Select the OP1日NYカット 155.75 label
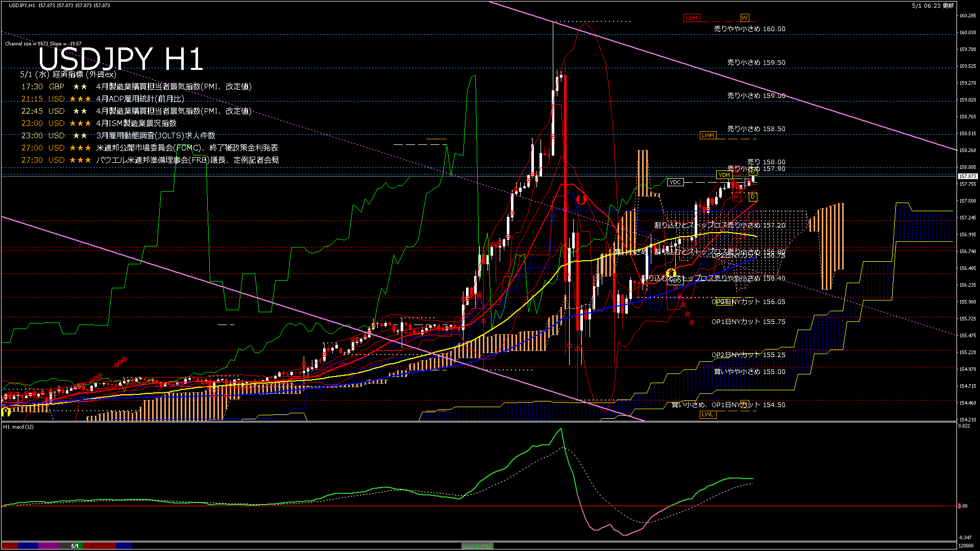Screen dimensions: 980x551 point(748,322)
